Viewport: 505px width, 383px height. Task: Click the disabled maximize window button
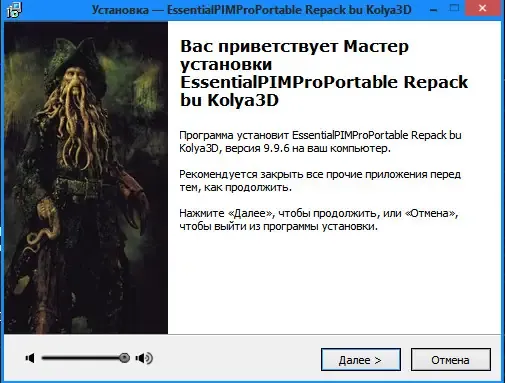point(454,8)
